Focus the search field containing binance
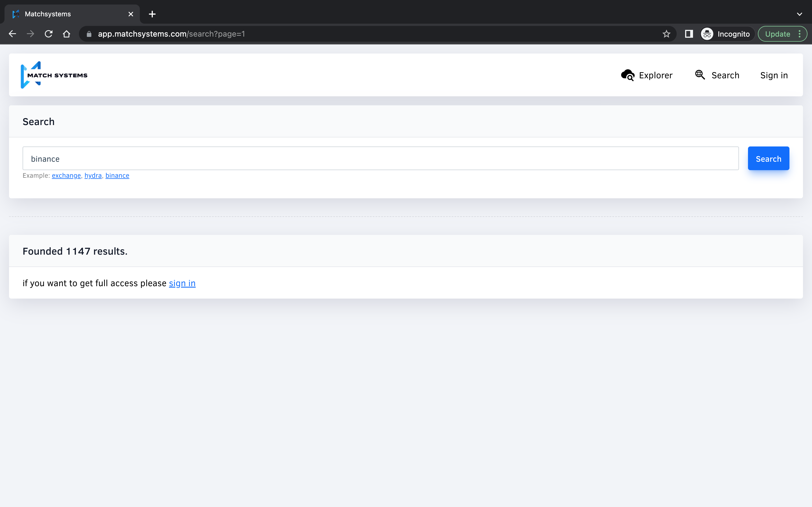Viewport: 812px width, 507px height. click(x=381, y=159)
